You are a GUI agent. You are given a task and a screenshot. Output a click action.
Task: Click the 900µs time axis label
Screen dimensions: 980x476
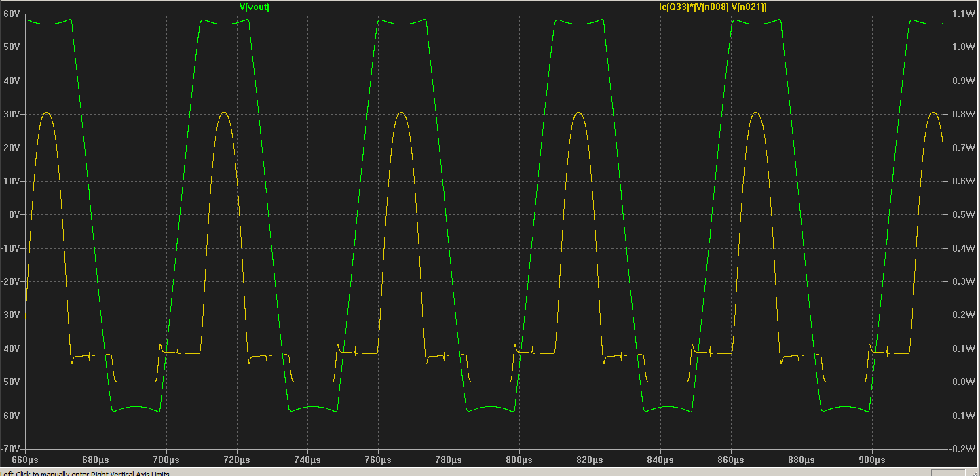[x=871, y=460]
